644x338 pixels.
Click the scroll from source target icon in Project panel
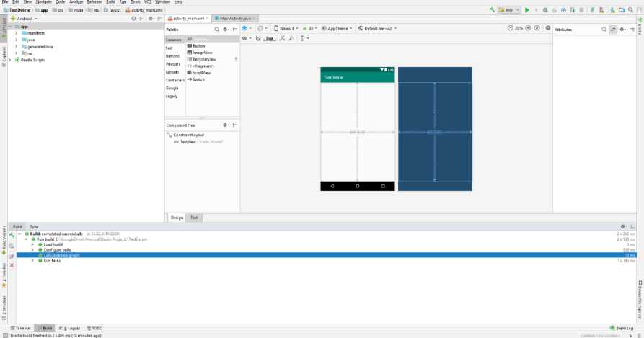[133, 19]
